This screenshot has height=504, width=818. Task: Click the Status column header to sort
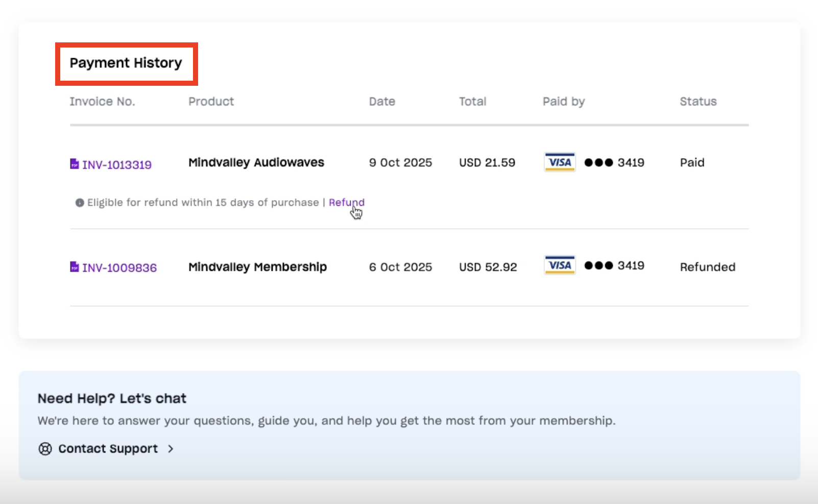tap(697, 101)
